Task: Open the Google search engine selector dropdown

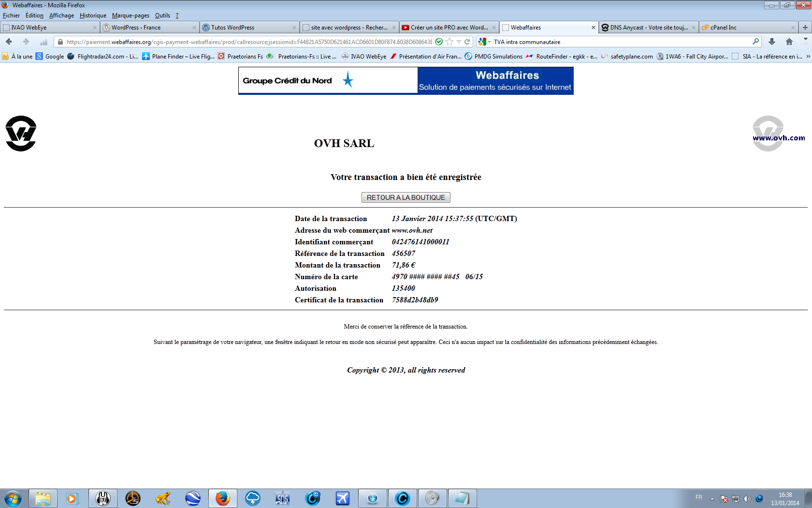Action: [x=484, y=42]
